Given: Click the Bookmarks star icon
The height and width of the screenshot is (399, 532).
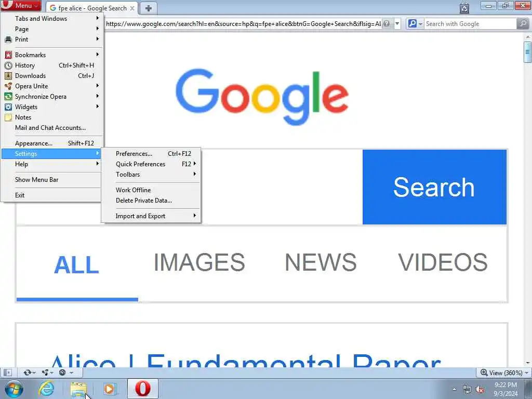Looking at the screenshot, I should click(x=8, y=55).
